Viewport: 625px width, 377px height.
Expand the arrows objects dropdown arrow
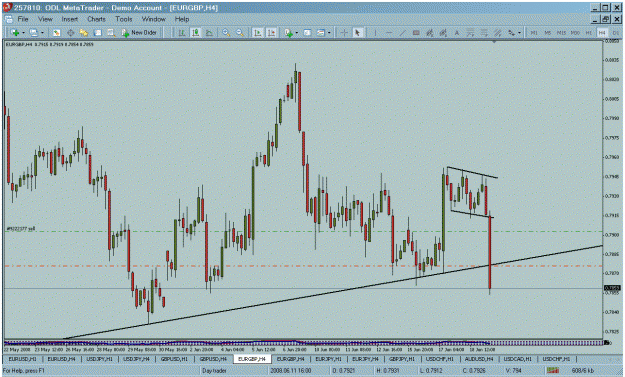(x=519, y=33)
